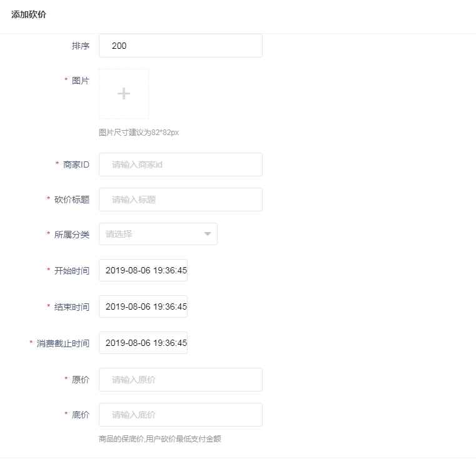Click the 添加砍价 page title
Image resolution: width=476 pixels, height=461 pixels.
coord(29,14)
